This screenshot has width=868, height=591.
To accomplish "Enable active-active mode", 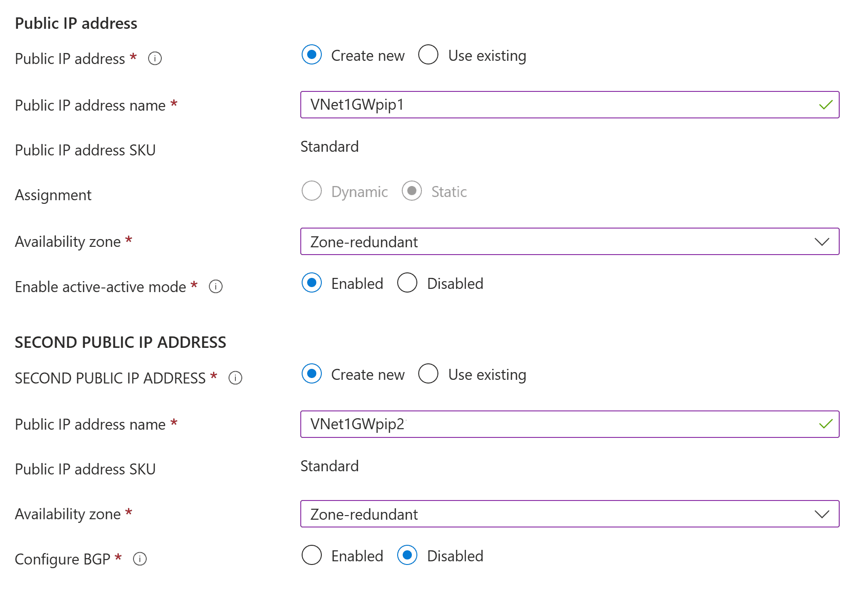I will click(312, 283).
